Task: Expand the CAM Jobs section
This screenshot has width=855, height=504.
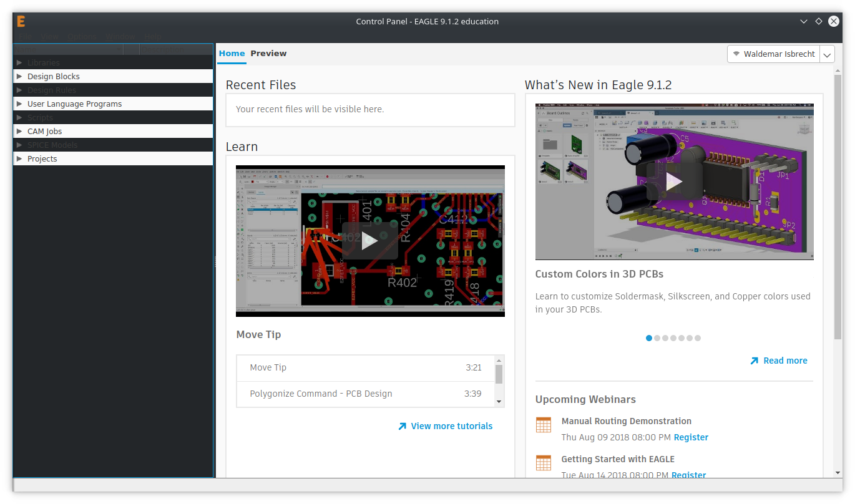Action: 19,131
